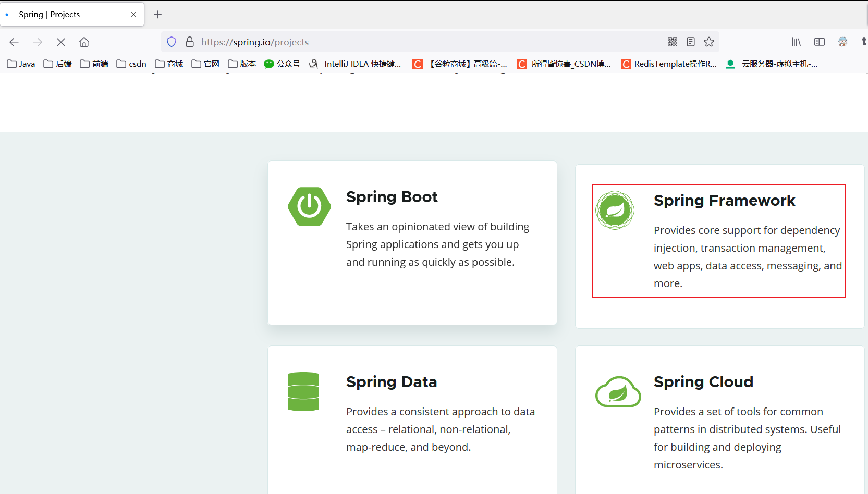
Task: Click the Spring Boot power icon
Action: pos(309,206)
